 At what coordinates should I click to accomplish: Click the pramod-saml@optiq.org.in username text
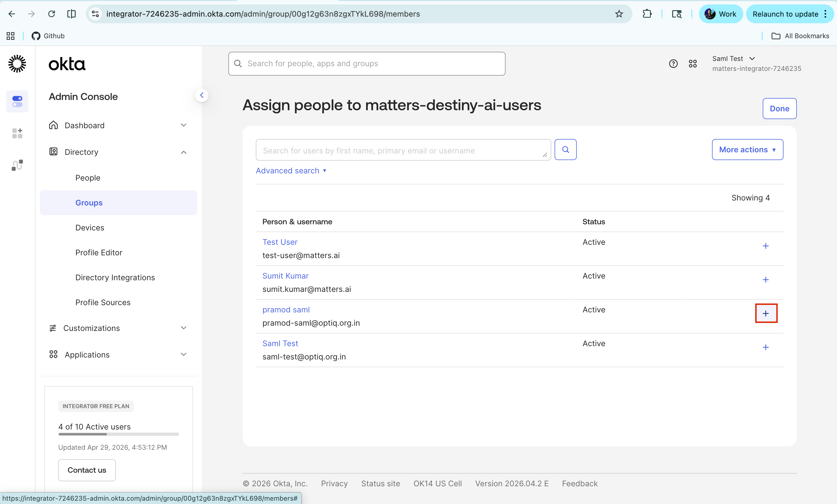[311, 323]
